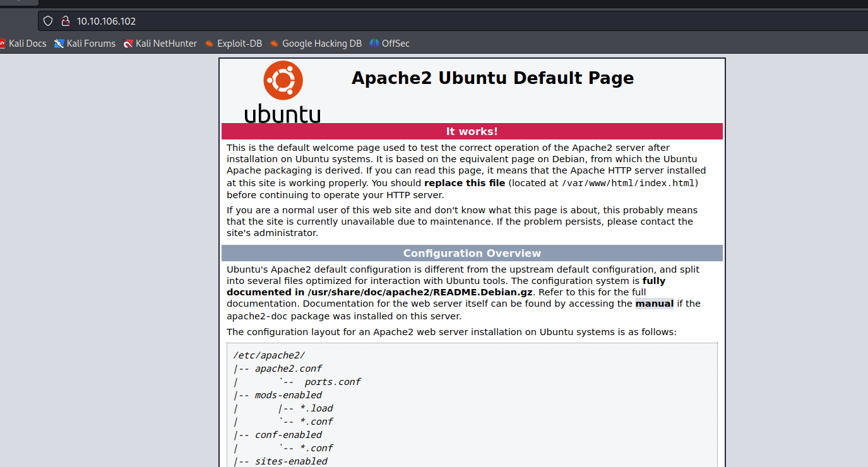The width and height of the screenshot is (868, 467).
Task: Click the Apache2 Ubuntu Default Page heading
Action: point(492,78)
